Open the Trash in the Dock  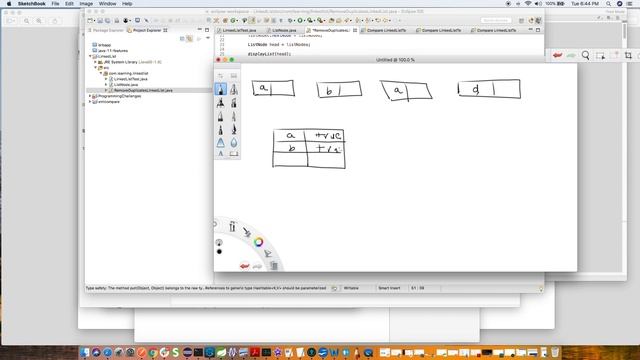coord(555,352)
